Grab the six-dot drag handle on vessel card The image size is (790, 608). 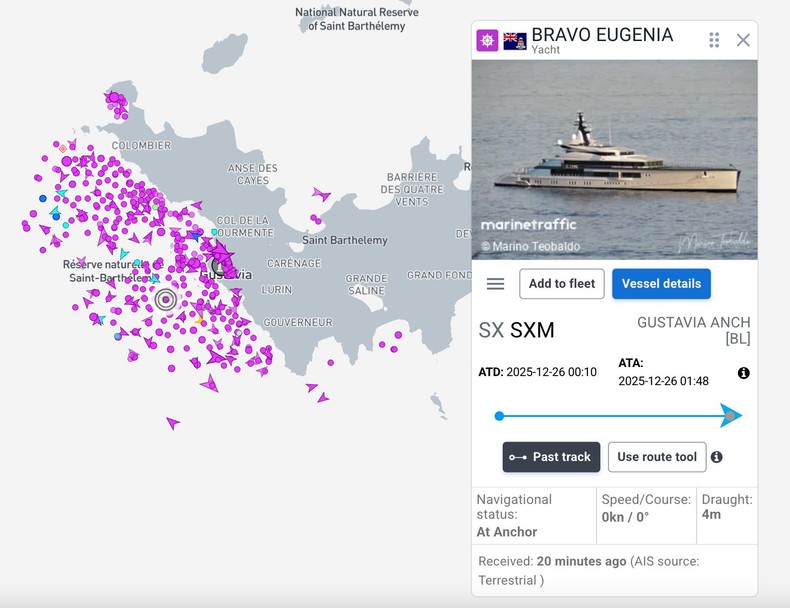point(714,40)
